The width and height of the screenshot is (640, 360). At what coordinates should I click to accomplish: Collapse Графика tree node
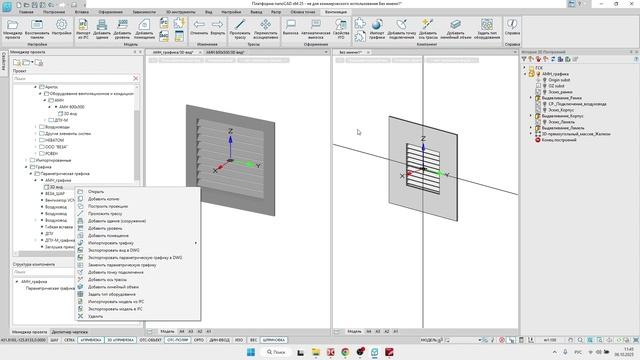coord(26,167)
